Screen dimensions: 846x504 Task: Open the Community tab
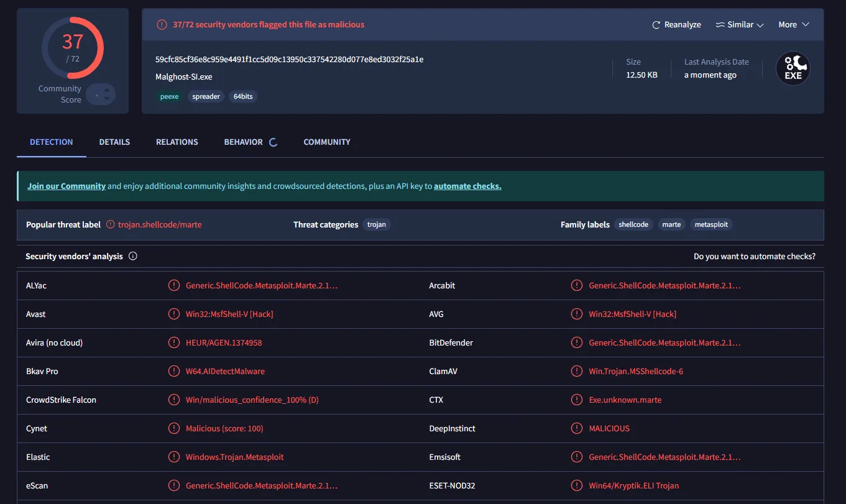[x=326, y=142]
